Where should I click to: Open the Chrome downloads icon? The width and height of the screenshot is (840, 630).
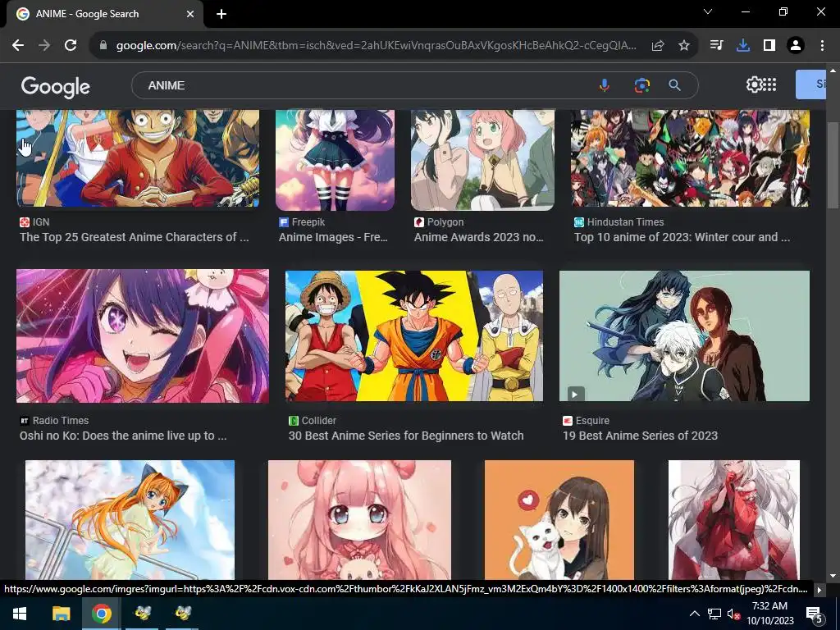coord(743,46)
